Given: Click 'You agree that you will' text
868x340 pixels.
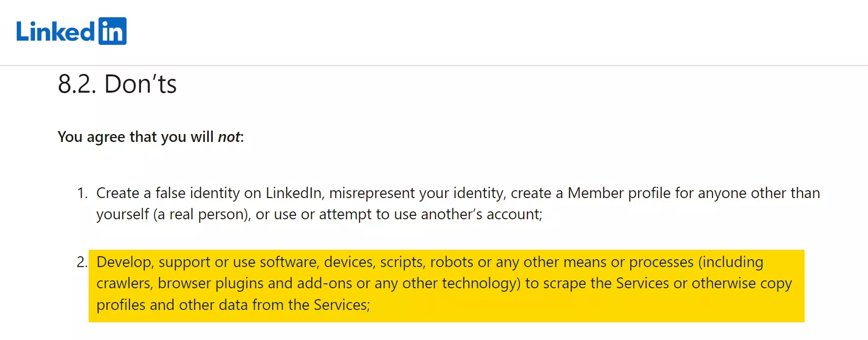Looking at the screenshot, I should tap(135, 136).
